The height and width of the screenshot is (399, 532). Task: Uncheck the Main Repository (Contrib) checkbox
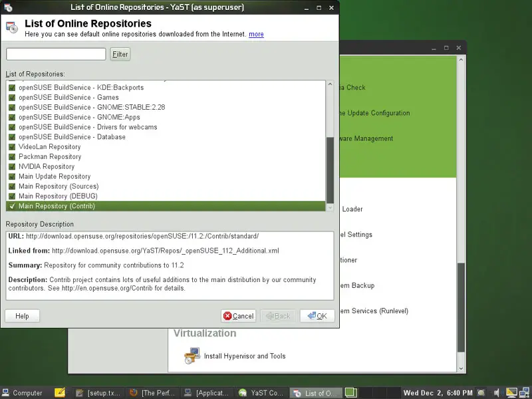[12, 206]
